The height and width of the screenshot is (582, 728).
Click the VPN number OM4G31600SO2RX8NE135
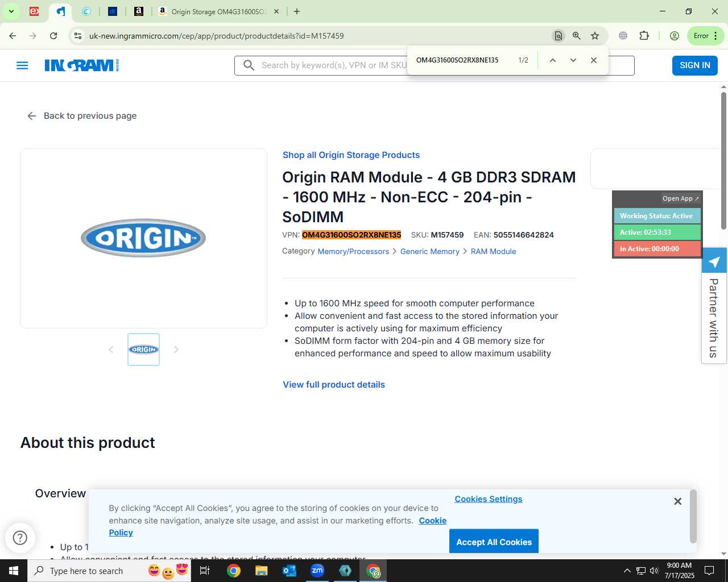351,235
